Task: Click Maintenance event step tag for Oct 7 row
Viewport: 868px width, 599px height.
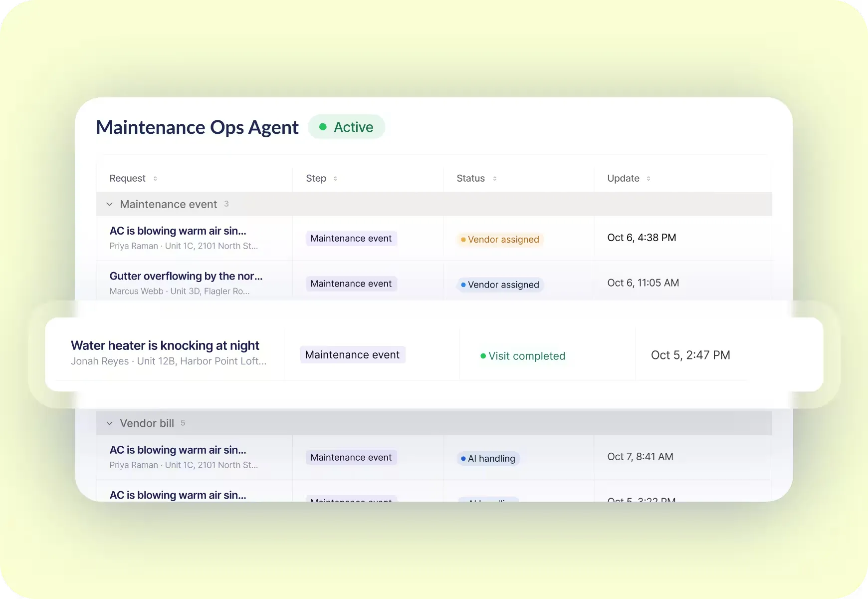Action: point(351,457)
